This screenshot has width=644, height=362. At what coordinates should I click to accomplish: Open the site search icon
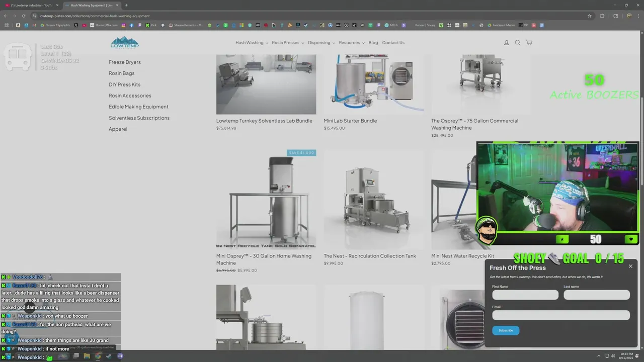[x=517, y=43]
